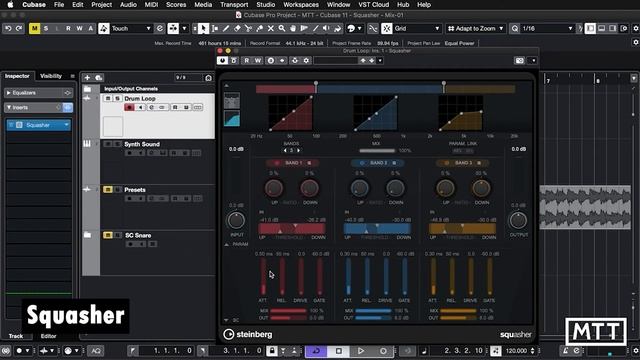Viewport: 640px width, 360px height.
Task: Click the BAND 2 label button
Action: [378, 163]
